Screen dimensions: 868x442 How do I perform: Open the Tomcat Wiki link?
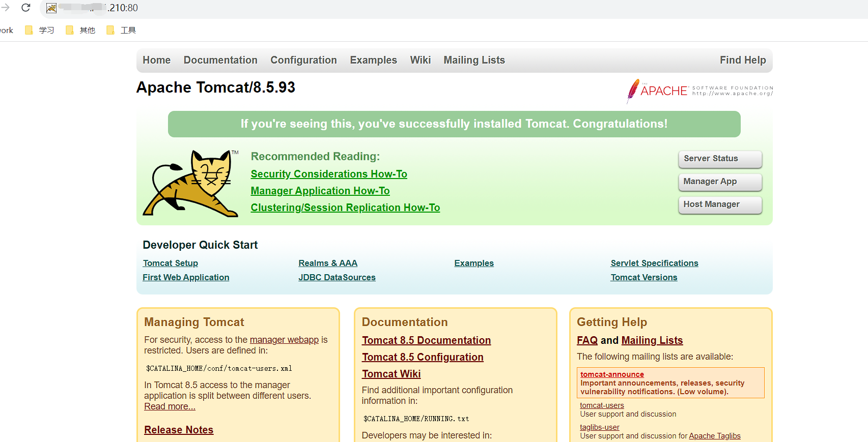(x=391, y=374)
